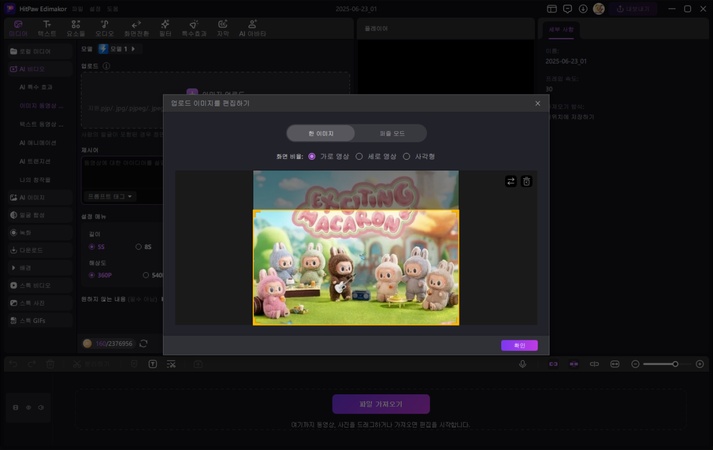Click the swap image icon in dialog
The image size is (713, 450).
point(511,181)
